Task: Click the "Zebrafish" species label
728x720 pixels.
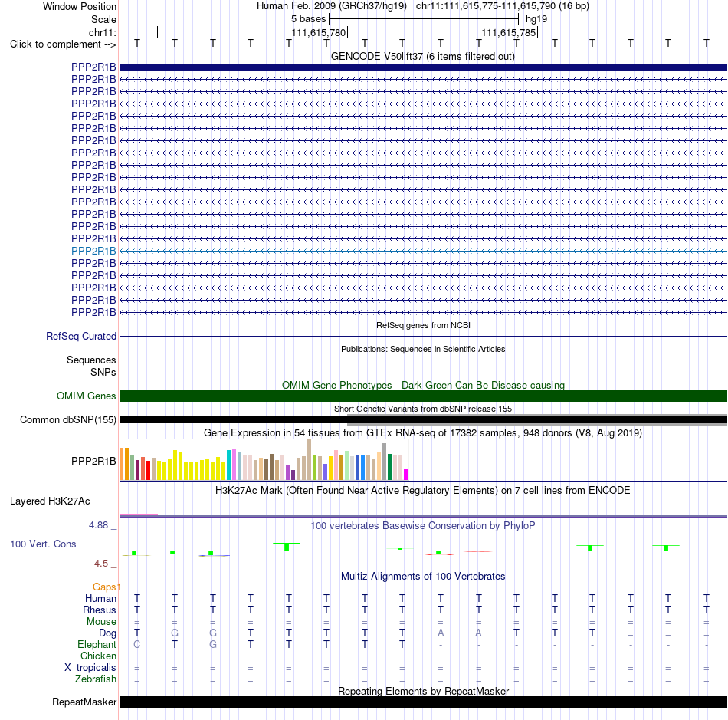Action: click(x=96, y=679)
